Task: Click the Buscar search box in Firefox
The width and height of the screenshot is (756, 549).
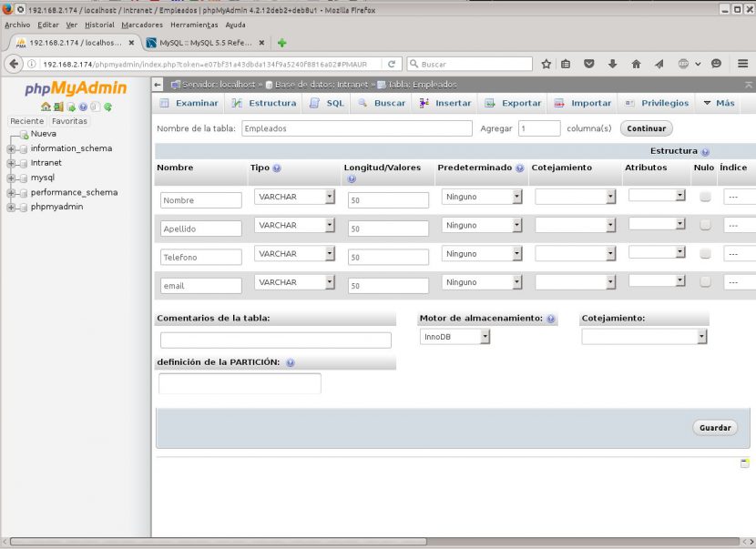Action: click(x=470, y=64)
